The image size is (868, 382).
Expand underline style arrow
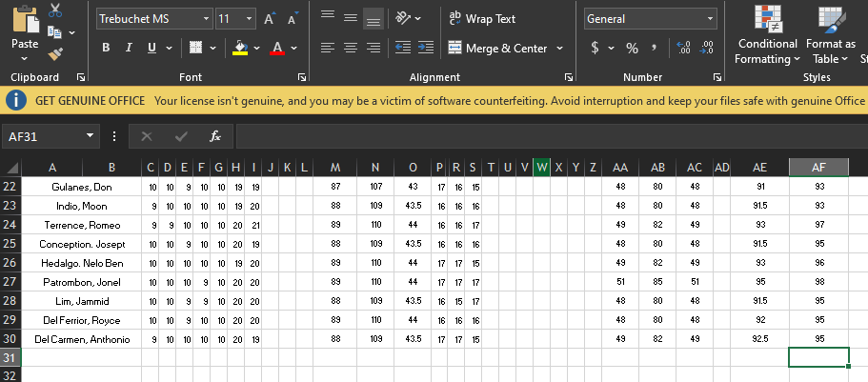[x=169, y=49]
